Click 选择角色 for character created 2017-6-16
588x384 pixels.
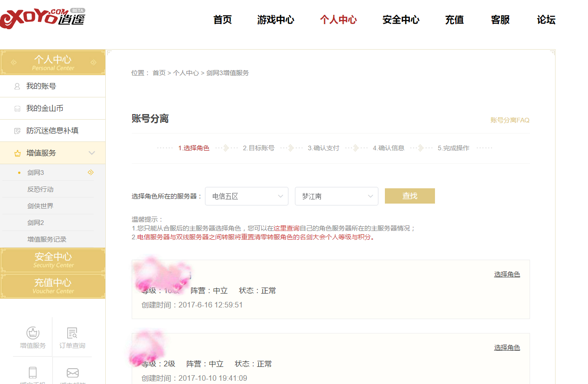pyautogui.click(x=507, y=274)
